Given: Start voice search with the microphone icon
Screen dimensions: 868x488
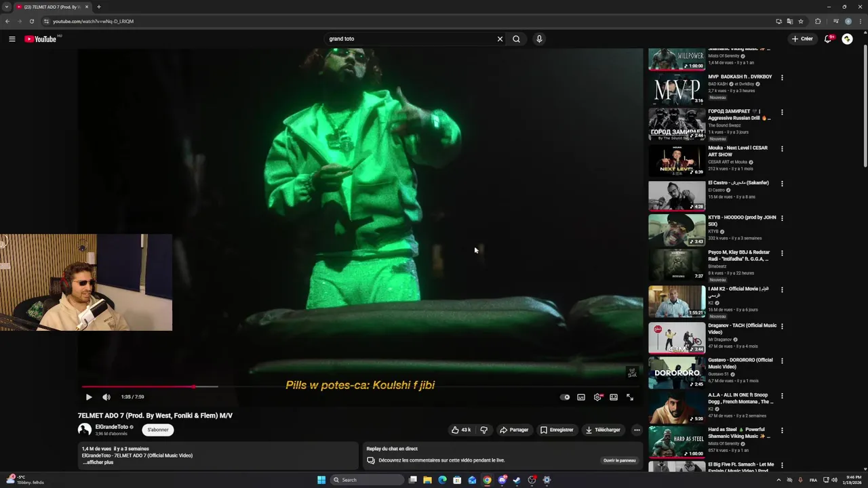Looking at the screenshot, I should coord(539,39).
